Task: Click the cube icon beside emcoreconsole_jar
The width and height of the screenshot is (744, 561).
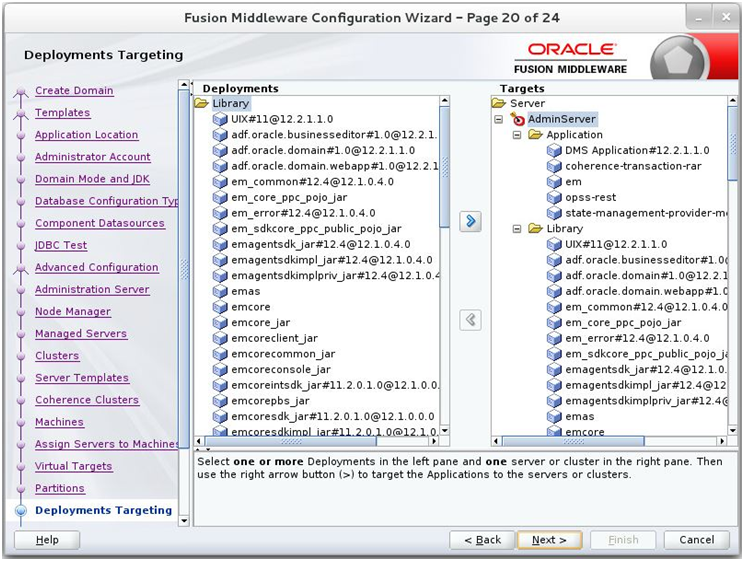Action: (x=220, y=370)
